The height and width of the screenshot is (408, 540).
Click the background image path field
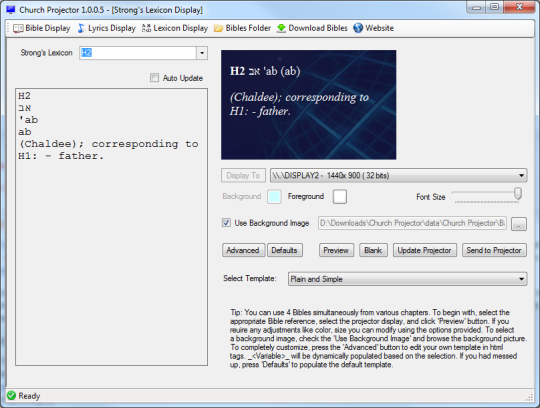[x=412, y=223]
